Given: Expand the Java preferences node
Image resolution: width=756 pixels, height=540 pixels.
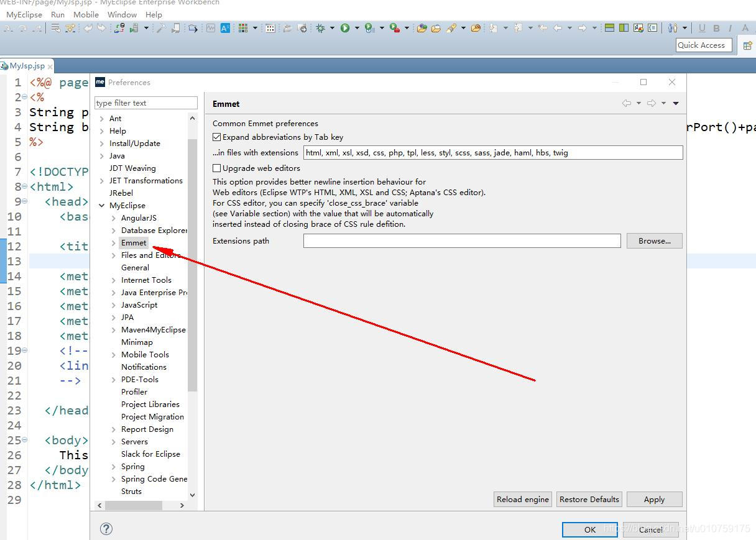Looking at the screenshot, I should [x=102, y=155].
